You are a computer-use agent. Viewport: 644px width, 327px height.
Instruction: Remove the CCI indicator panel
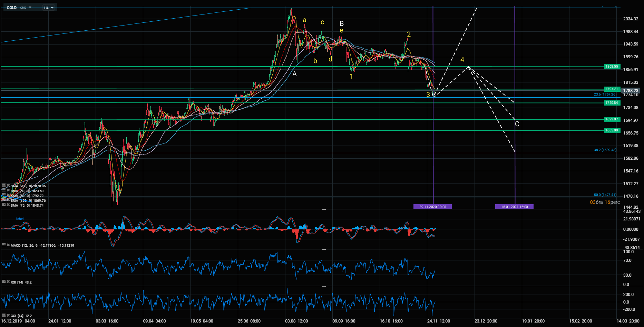(8, 315)
